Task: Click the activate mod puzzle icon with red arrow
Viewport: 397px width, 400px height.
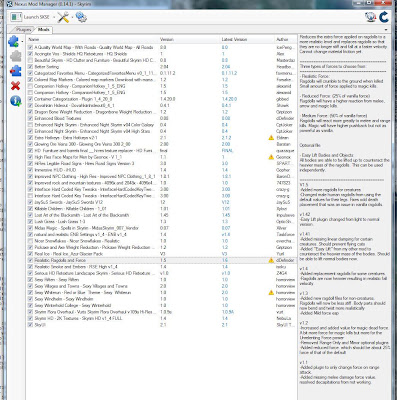Action: click(x=16, y=71)
